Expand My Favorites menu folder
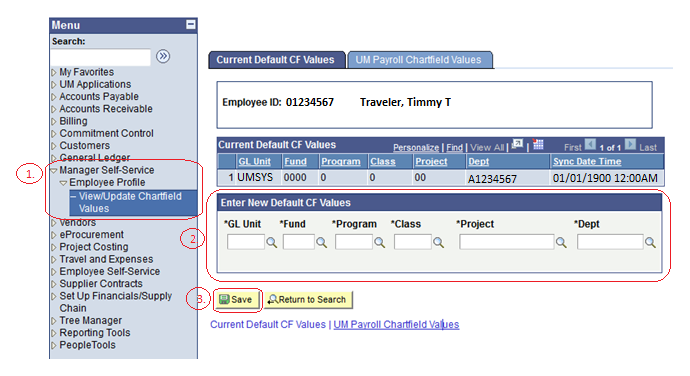This screenshot has width=690, height=376. click(54, 72)
